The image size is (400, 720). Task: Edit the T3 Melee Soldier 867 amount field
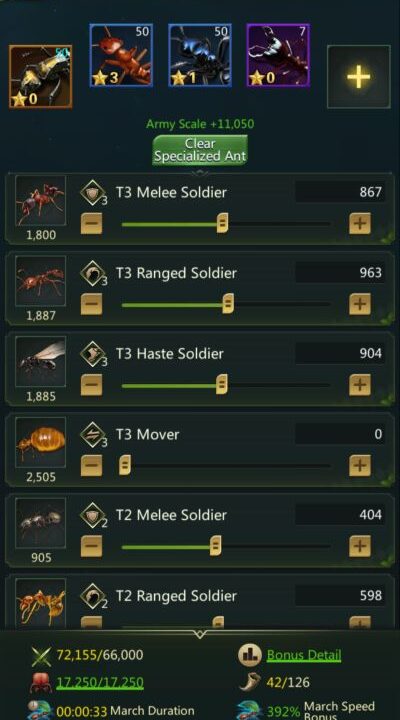(x=340, y=192)
